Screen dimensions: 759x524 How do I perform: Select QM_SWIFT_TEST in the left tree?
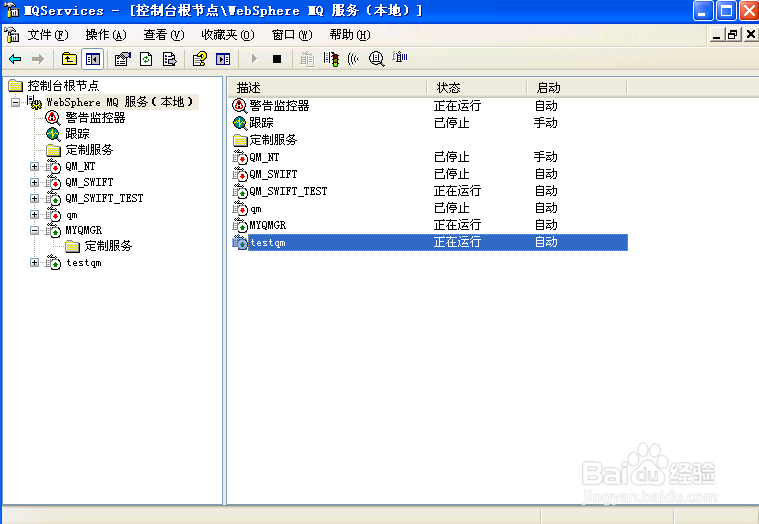(x=104, y=198)
